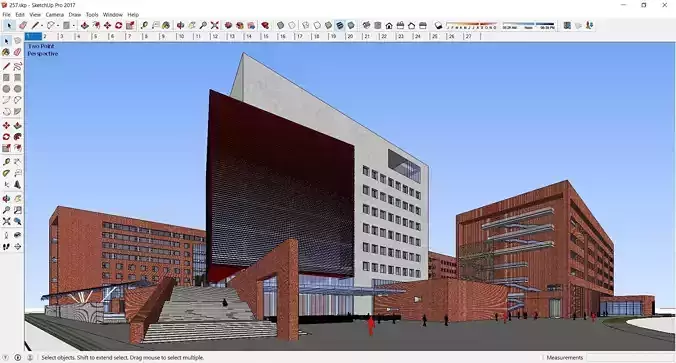Enable Wireframe face style
Image resolution: width=676 pixels, height=363 pixels.
(306, 26)
